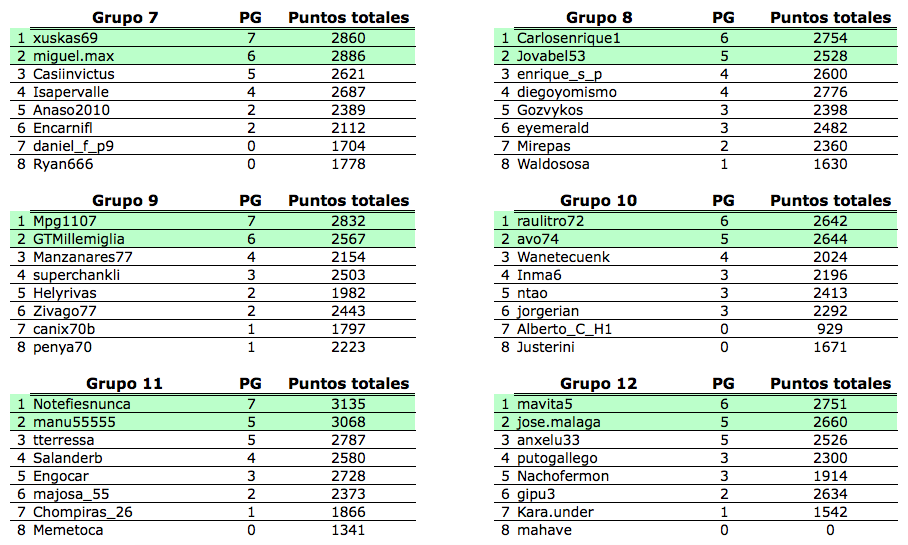Click the Grupo 7 table header
The image size is (908, 545).
click(x=125, y=17)
